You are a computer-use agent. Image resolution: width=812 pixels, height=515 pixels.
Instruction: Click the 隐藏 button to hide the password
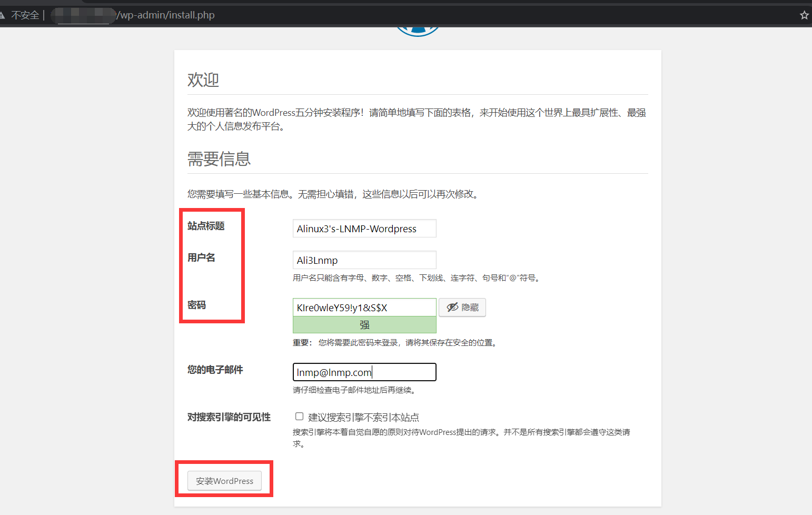pyautogui.click(x=462, y=308)
